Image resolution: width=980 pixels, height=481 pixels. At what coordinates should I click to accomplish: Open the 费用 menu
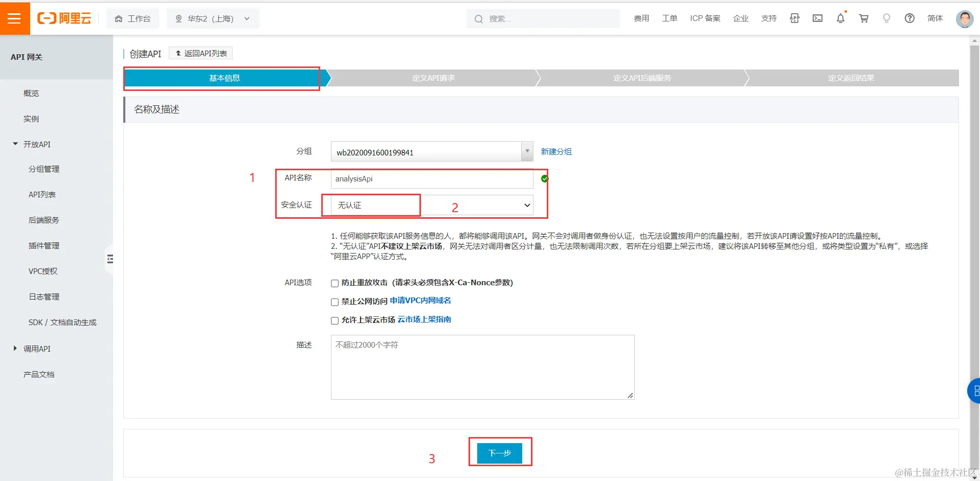click(x=641, y=18)
